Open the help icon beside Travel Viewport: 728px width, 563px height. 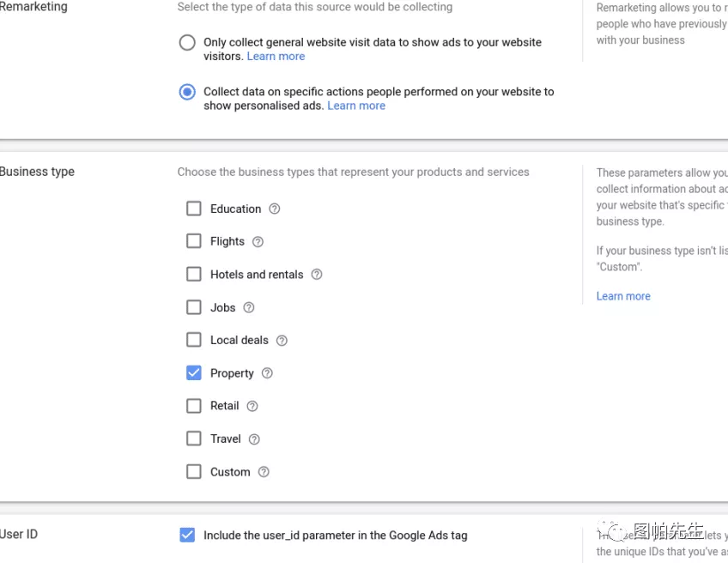(x=254, y=439)
